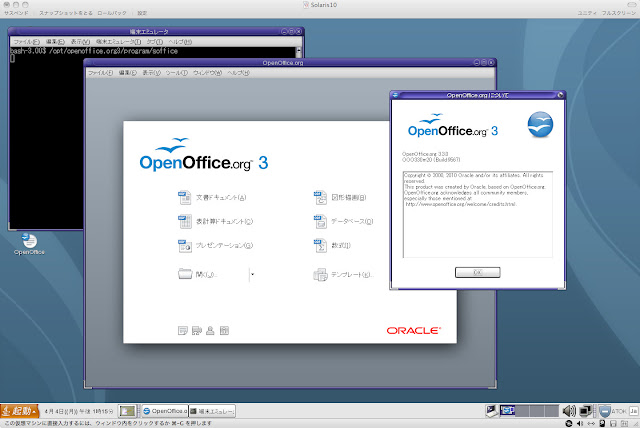Click the VMware サスペンド suspend button
Screen dimensions: 640x428
[16, 13]
